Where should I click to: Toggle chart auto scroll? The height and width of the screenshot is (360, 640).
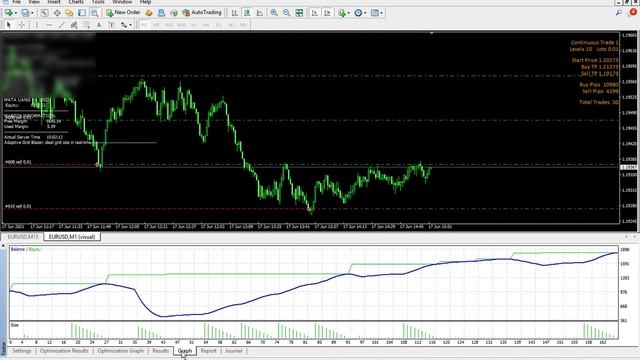(x=315, y=13)
